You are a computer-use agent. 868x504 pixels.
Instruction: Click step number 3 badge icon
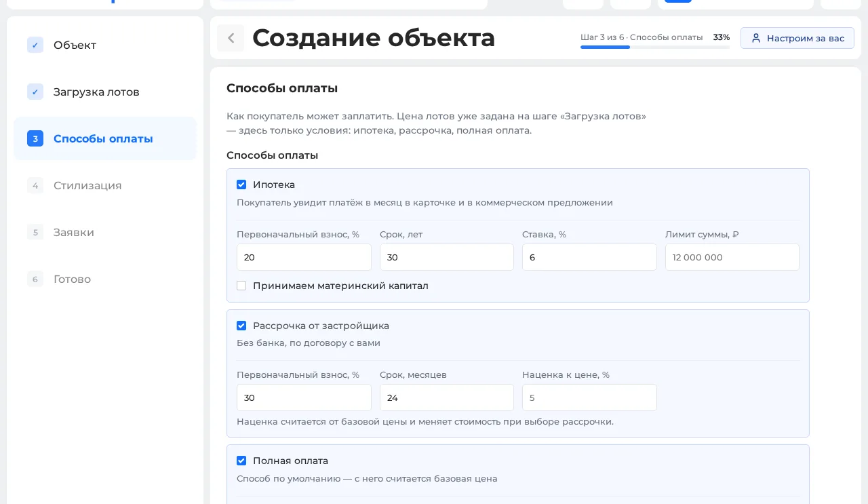tap(35, 138)
